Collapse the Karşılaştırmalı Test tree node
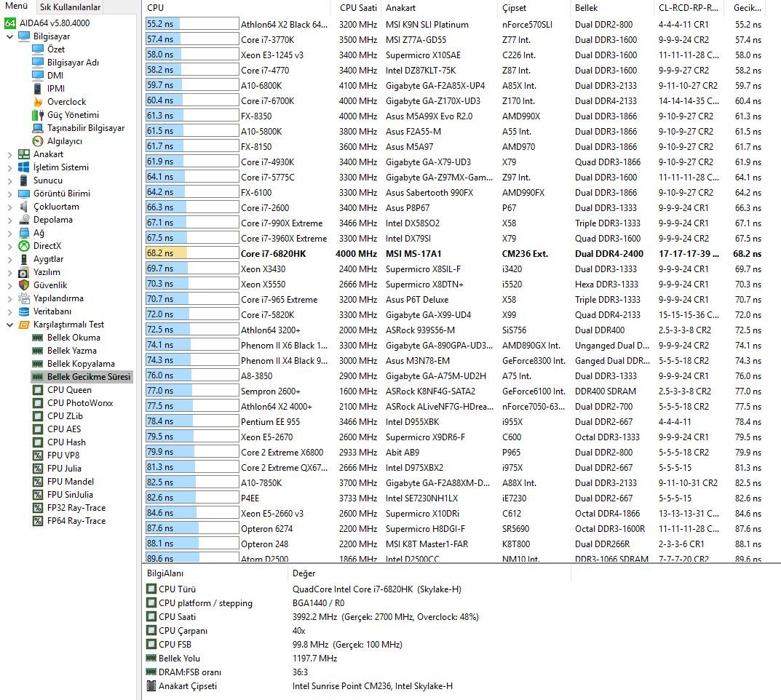 [x=9, y=325]
